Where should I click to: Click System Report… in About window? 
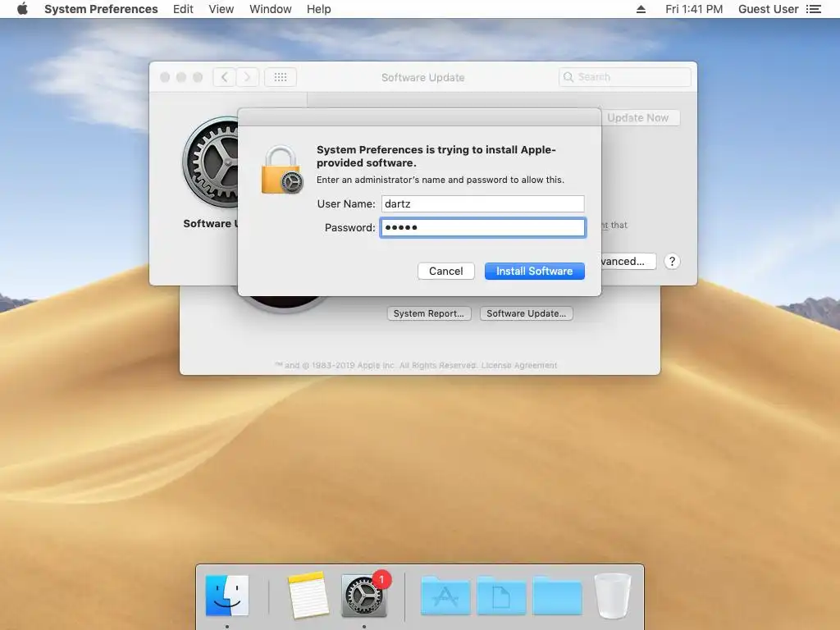[429, 313]
